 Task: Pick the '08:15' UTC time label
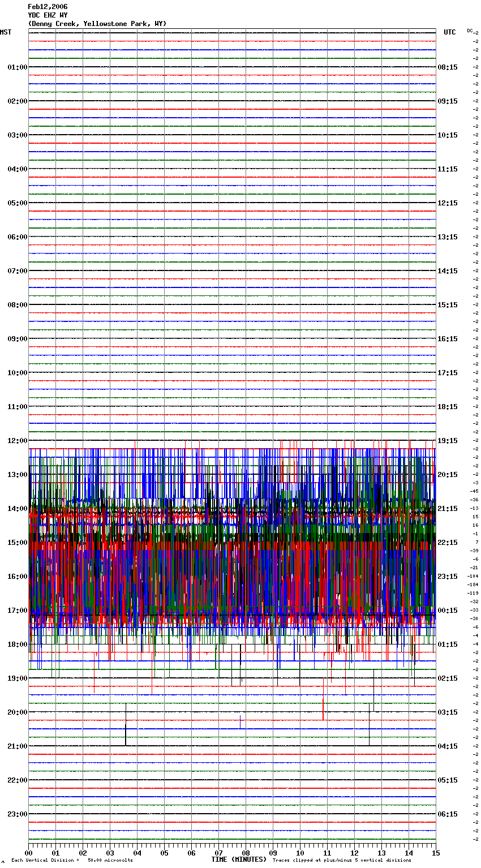point(448,67)
